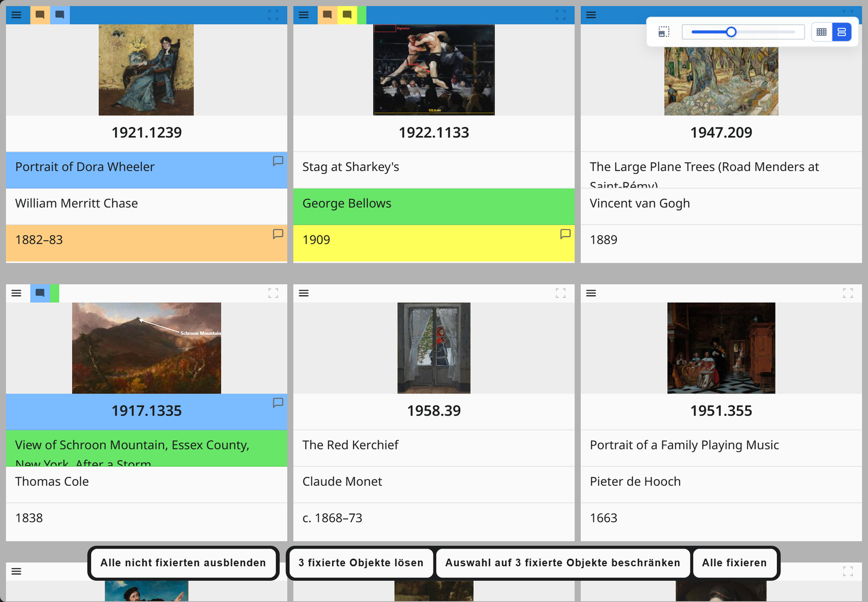Click inventory number '1921.1239'
Screen dimensions: 868x602
tap(147, 132)
